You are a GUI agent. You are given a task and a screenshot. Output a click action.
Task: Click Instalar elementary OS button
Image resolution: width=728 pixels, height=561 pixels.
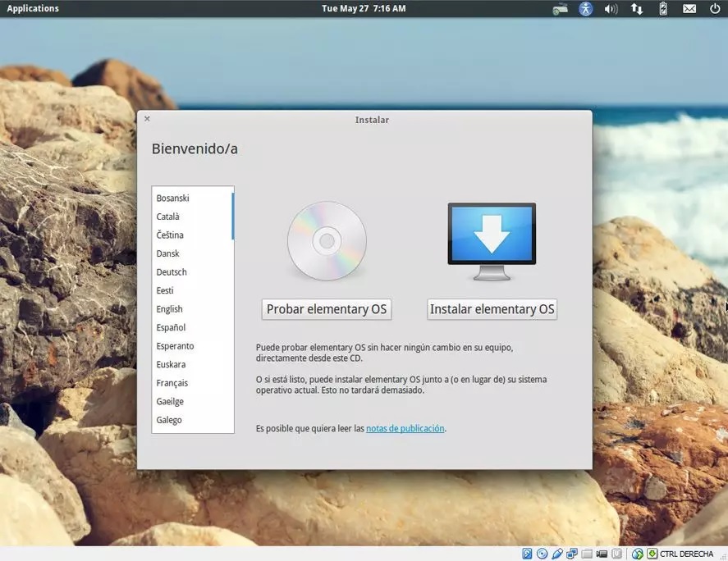[x=492, y=309]
